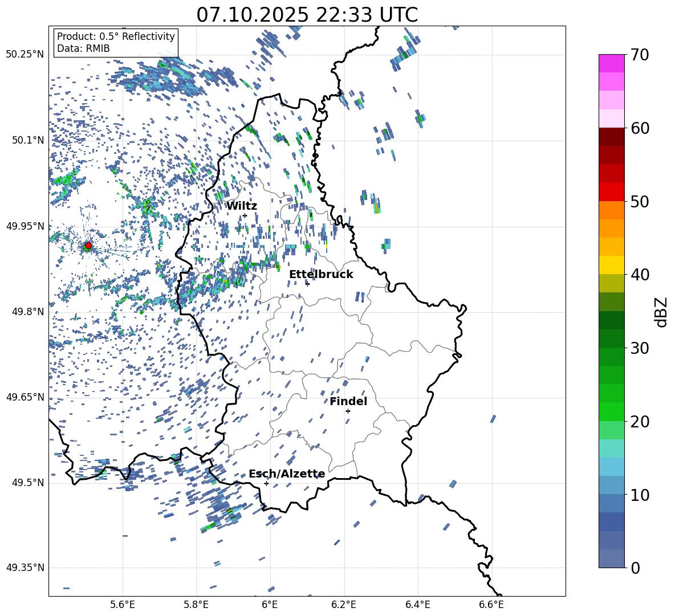The height and width of the screenshot is (616, 675).
Task: Click the Wiltz station cross marker
Action: (x=245, y=215)
